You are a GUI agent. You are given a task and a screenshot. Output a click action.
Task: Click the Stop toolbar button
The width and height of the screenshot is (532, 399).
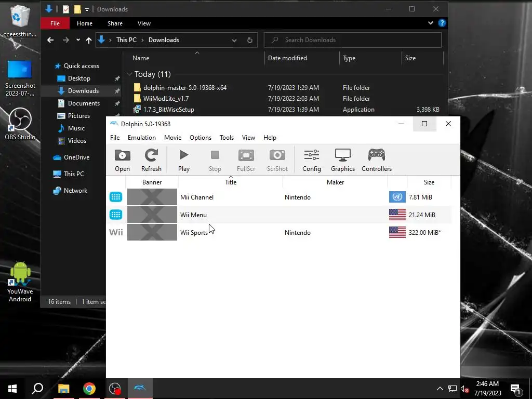215,160
